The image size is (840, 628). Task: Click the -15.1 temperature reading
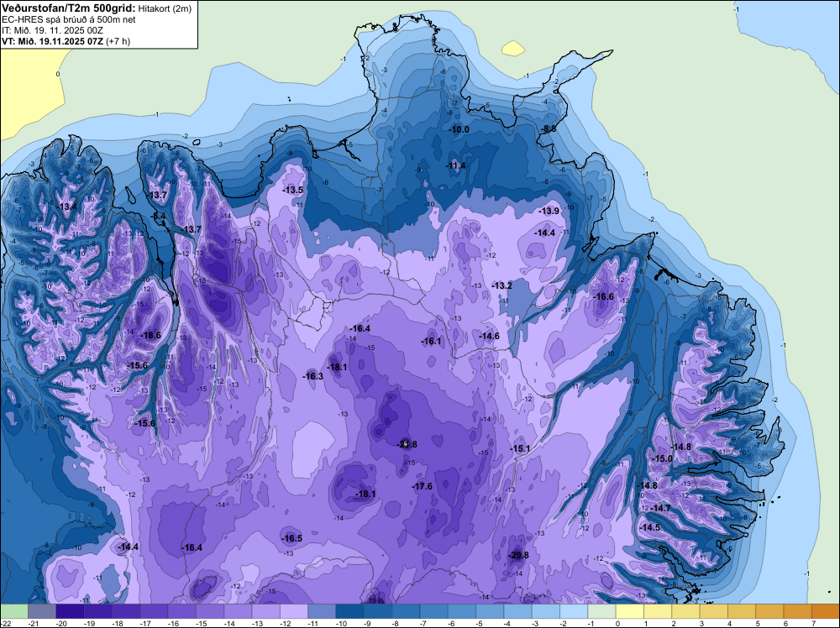(520, 448)
